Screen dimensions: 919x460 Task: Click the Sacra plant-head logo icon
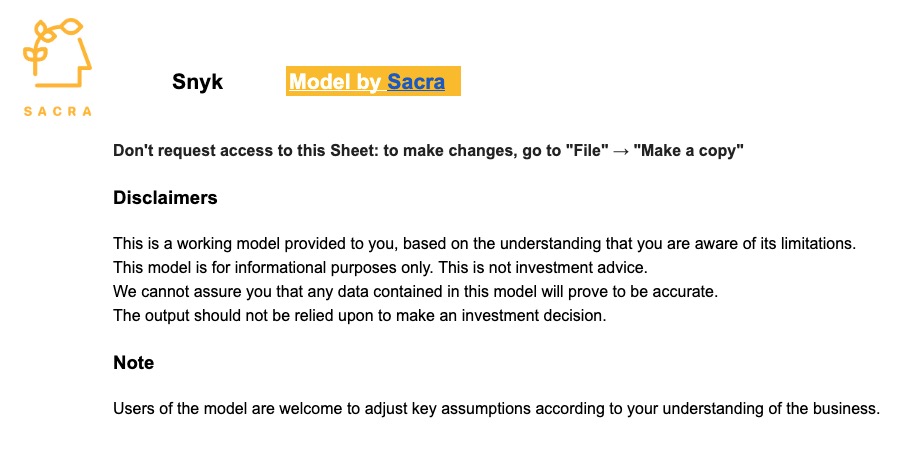57,53
